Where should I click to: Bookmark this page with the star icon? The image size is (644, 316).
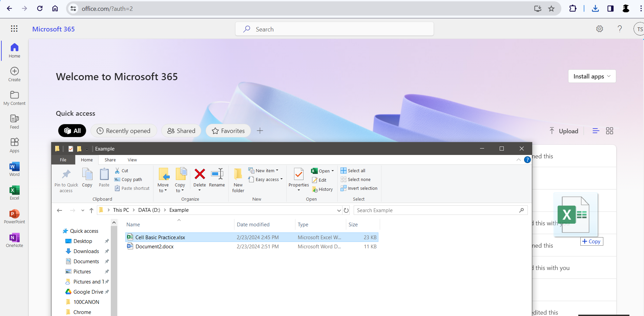552,8
